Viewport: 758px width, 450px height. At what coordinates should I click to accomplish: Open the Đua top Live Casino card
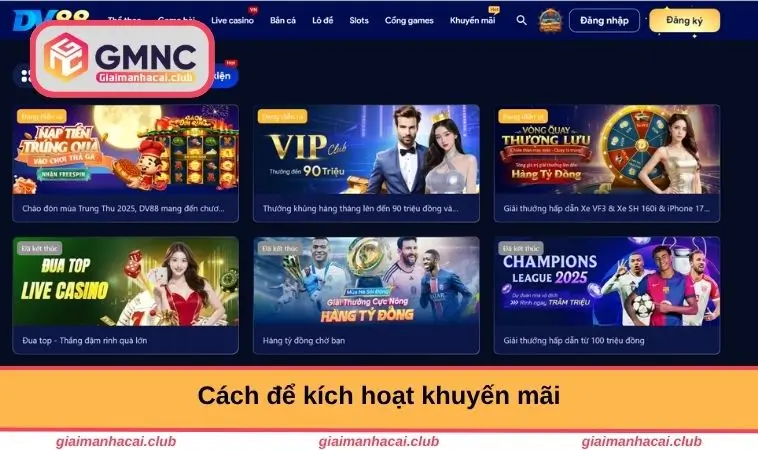pos(126,295)
